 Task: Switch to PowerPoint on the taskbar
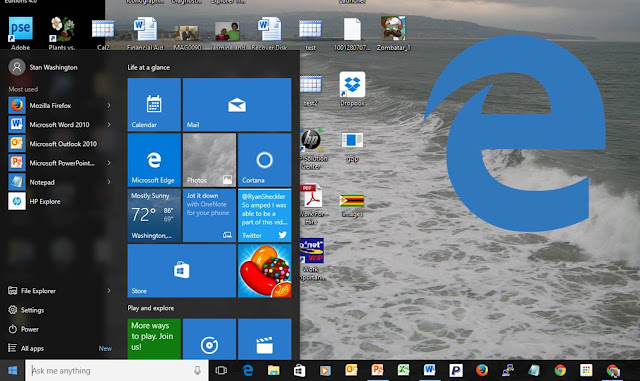pos(378,370)
